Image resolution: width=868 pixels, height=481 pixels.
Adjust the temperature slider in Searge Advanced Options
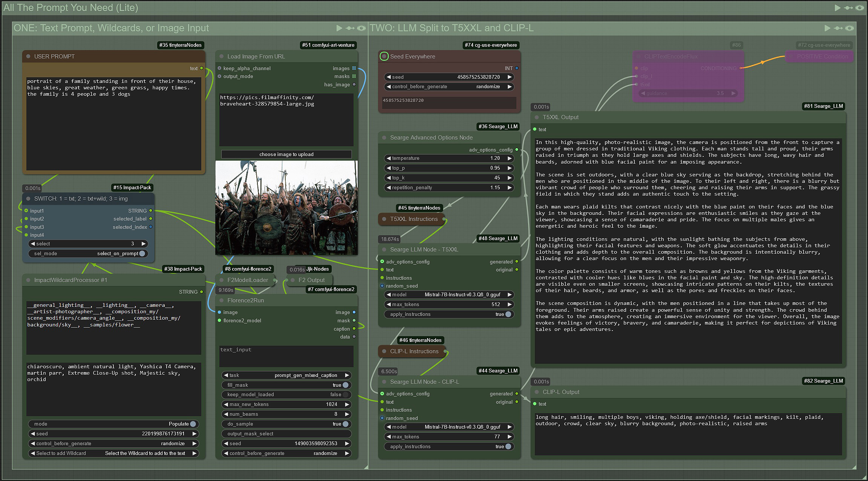pyautogui.click(x=449, y=158)
